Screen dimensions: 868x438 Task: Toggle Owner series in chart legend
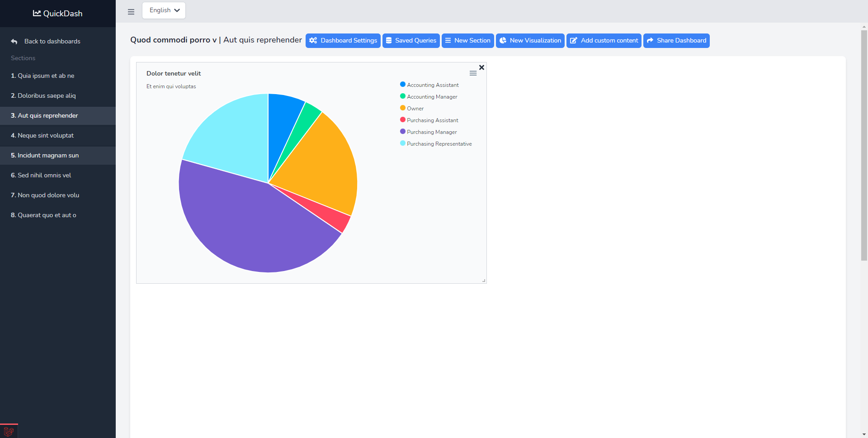tap(415, 109)
